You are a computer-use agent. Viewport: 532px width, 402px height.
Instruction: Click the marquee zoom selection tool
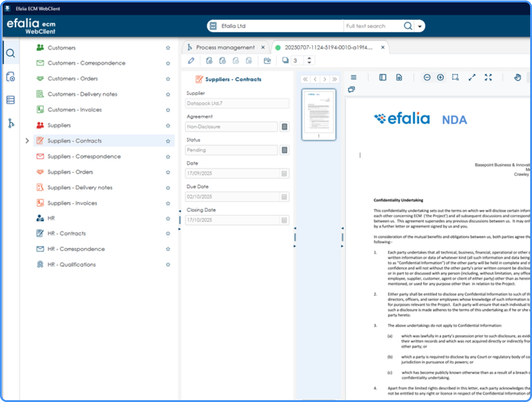point(455,77)
